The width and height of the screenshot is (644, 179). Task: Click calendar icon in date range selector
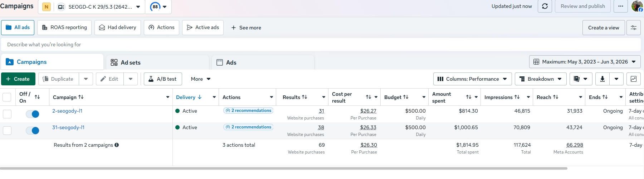coord(536,62)
